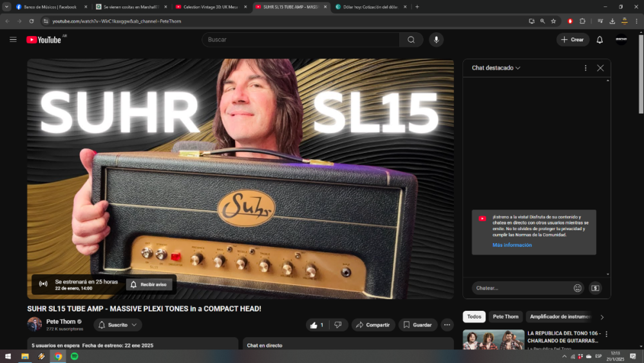
Task: Open Windows notification center
Action: point(633,357)
